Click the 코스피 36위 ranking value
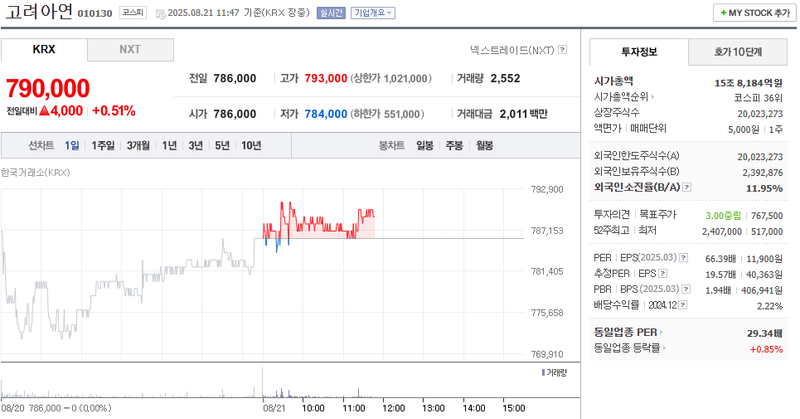The width and height of the screenshot is (800, 419). click(758, 98)
